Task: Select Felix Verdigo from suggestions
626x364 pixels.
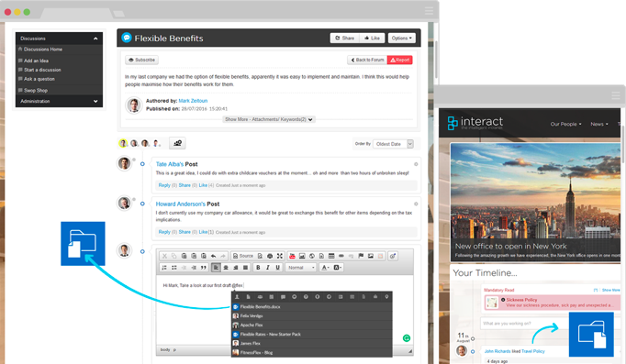Action: point(312,315)
